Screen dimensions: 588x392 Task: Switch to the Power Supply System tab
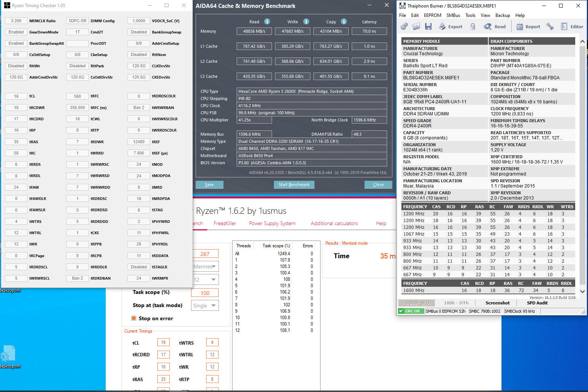click(272, 223)
